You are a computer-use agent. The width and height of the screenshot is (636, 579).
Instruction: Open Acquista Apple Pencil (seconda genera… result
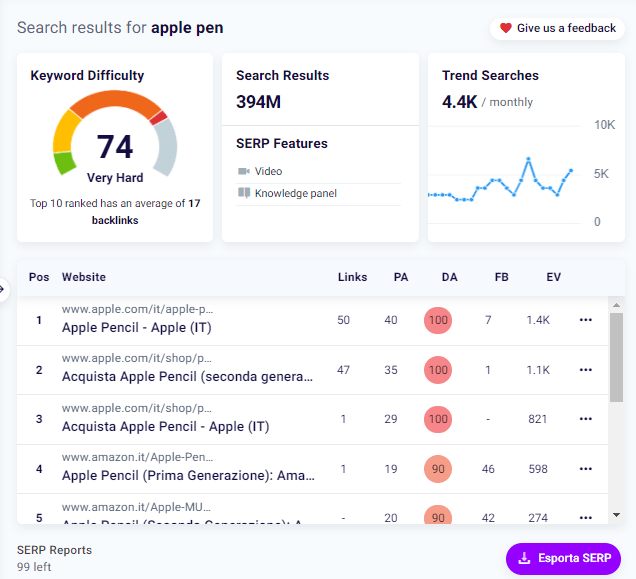tap(187, 377)
